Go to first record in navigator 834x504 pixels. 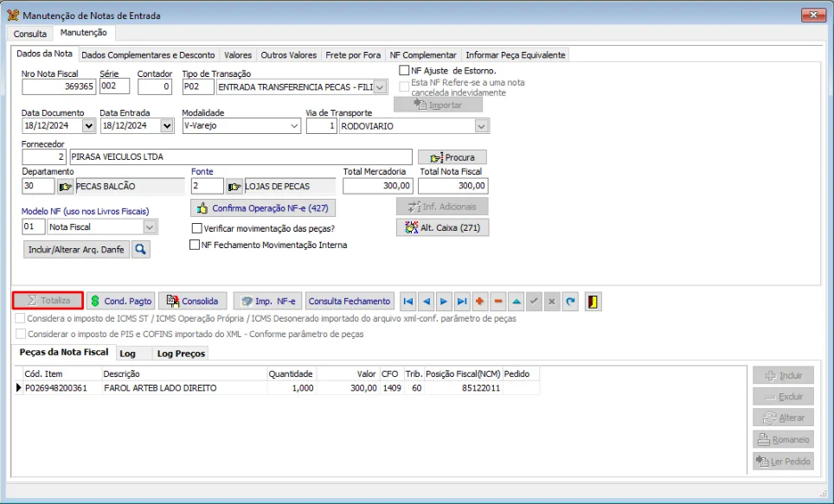coord(408,302)
